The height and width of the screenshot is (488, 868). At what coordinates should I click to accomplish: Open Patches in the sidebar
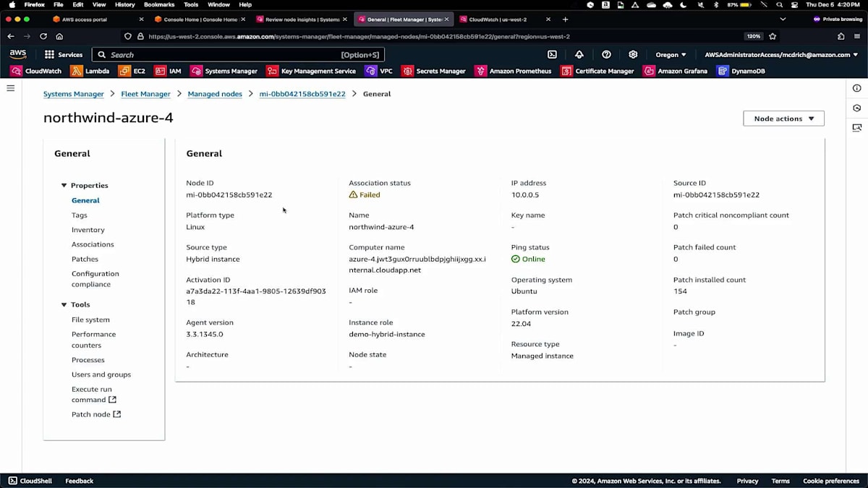click(x=85, y=259)
